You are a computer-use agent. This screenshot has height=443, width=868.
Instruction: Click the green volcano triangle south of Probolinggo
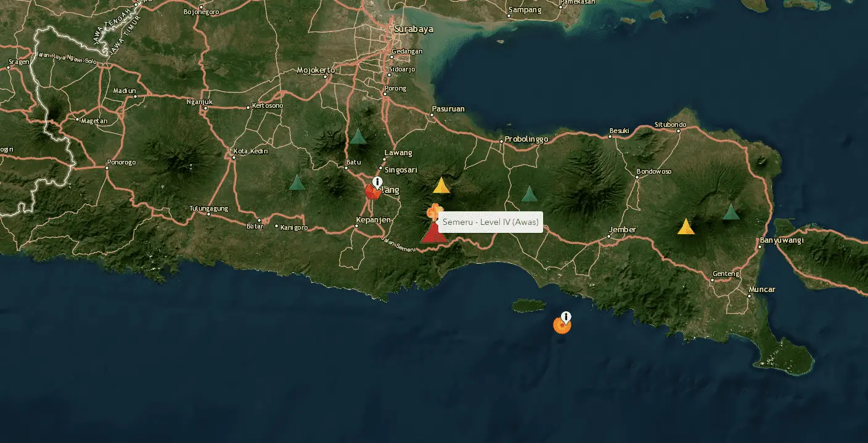click(x=529, y=194)
